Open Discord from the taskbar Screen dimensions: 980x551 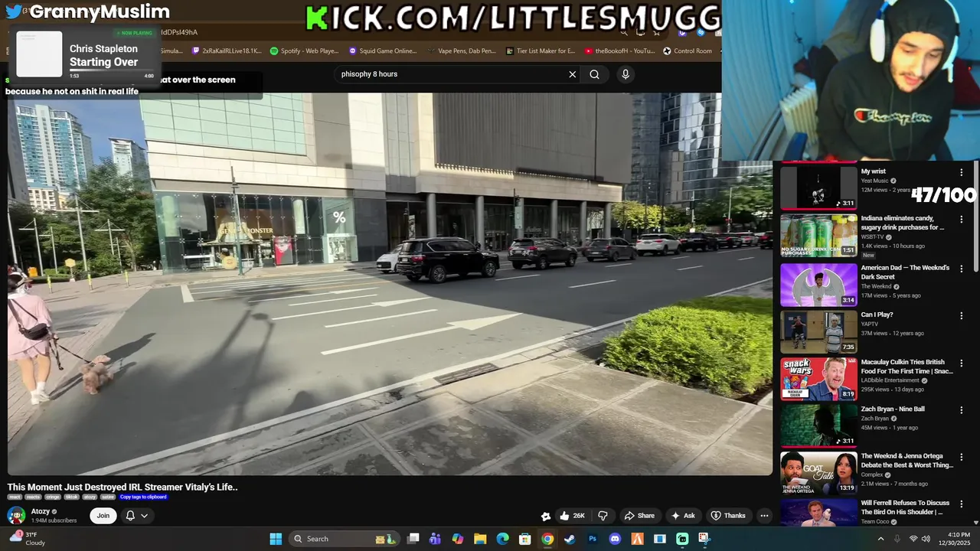click(615, 539)
